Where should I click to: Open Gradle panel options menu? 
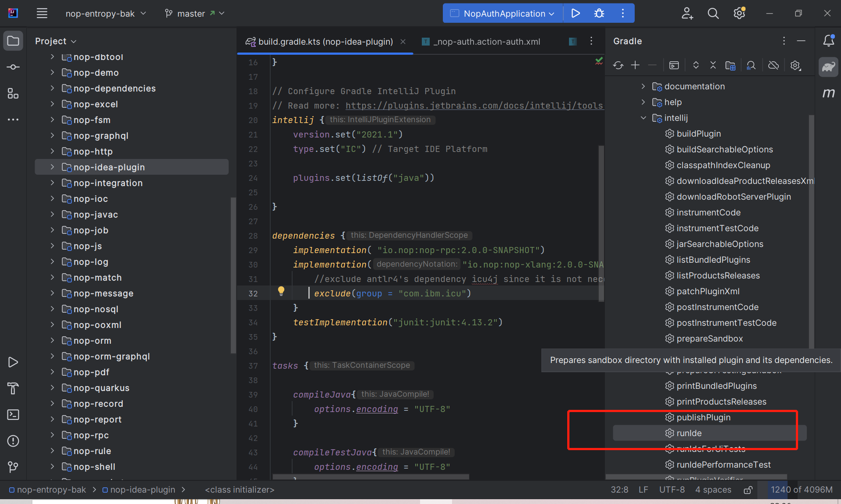click(784, 41)
